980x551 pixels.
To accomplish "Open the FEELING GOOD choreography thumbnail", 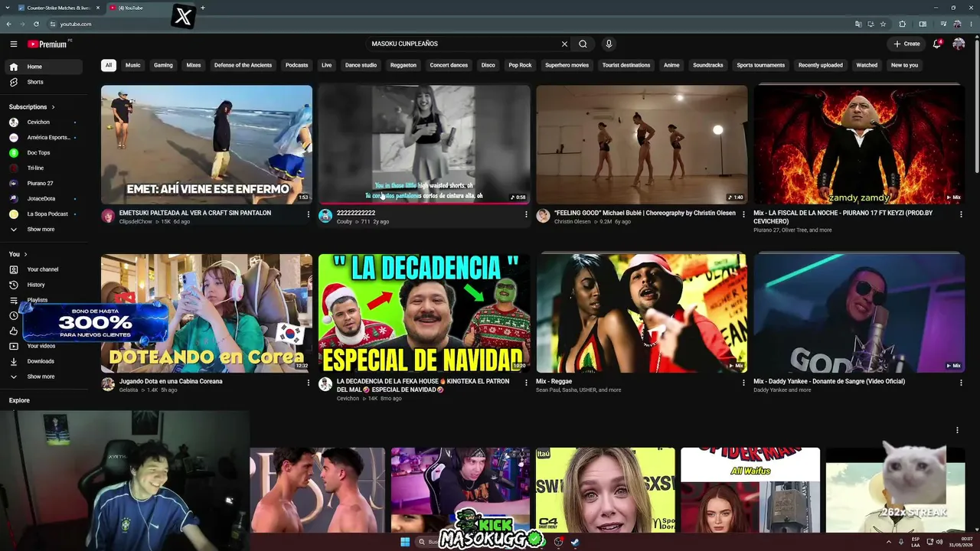I will pyautogui.click(x=642, y=144).
